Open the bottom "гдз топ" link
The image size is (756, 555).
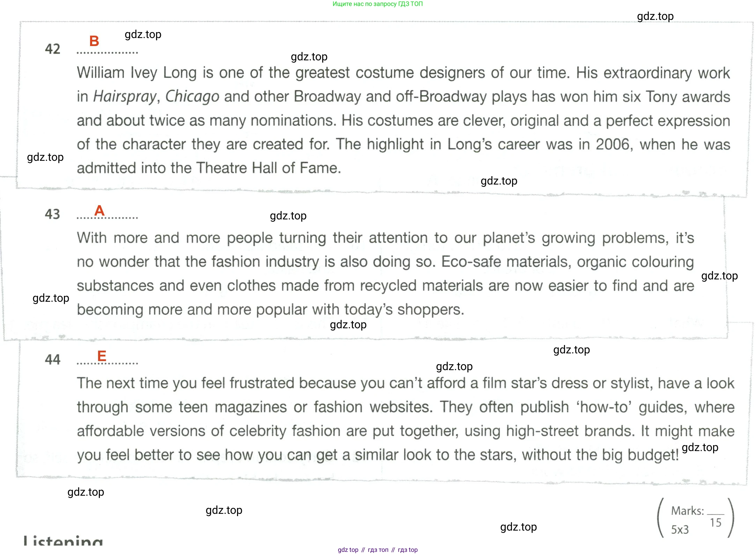[x=378, y=550]
